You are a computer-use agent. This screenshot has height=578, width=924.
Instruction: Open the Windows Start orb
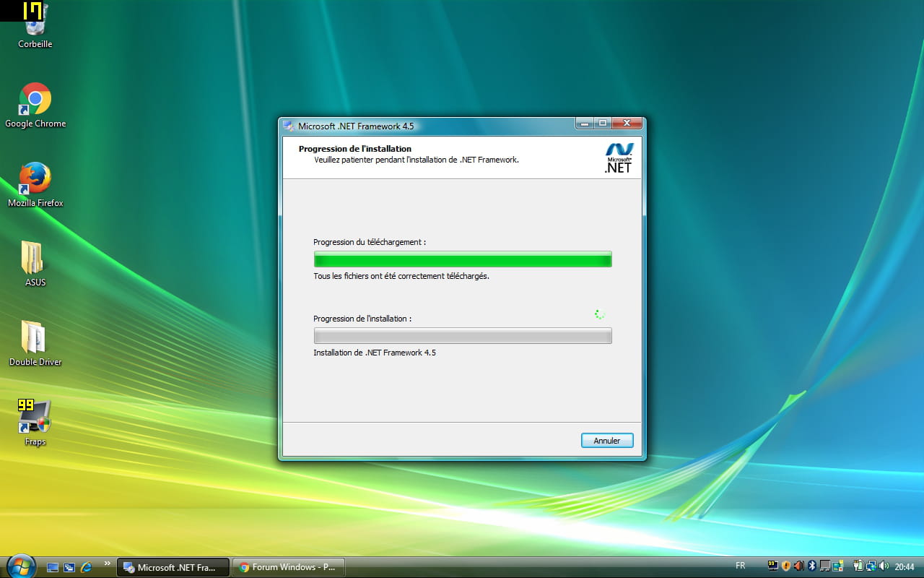[x=20, y=566]
